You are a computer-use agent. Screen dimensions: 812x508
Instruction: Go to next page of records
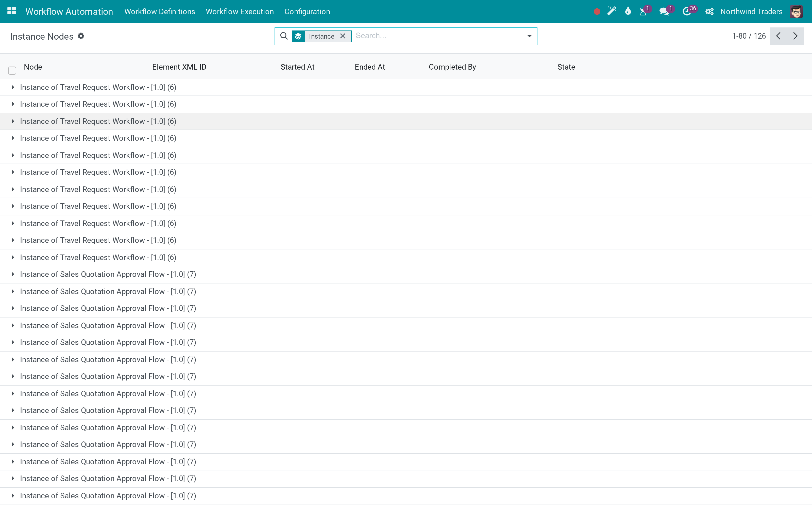click(795, 36)
